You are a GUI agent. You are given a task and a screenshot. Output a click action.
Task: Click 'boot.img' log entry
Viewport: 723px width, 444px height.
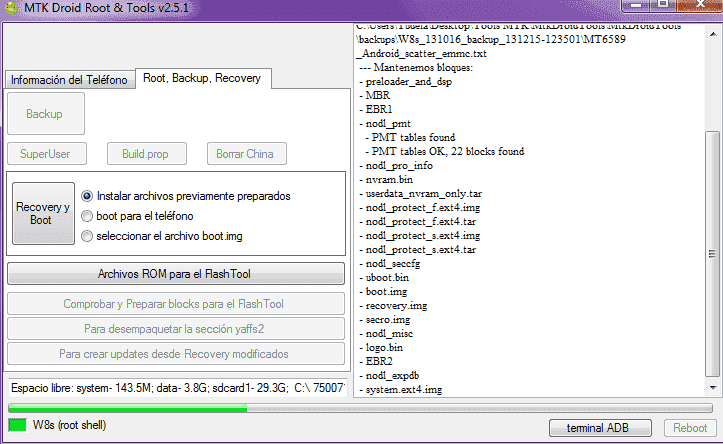click(x=386, y=291)
